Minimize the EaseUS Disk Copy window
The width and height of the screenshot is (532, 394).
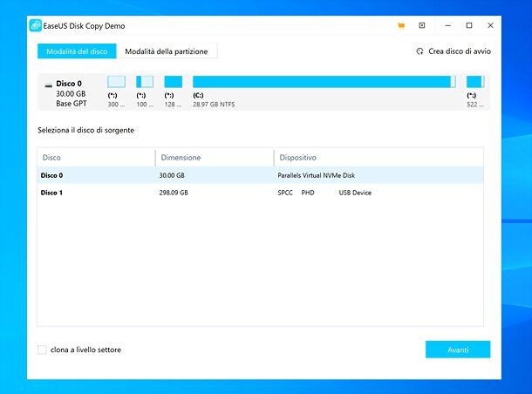point(448,25)
